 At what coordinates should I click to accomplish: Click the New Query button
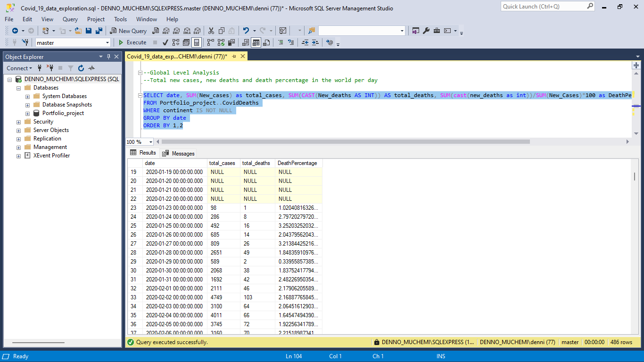coord(129,31)
